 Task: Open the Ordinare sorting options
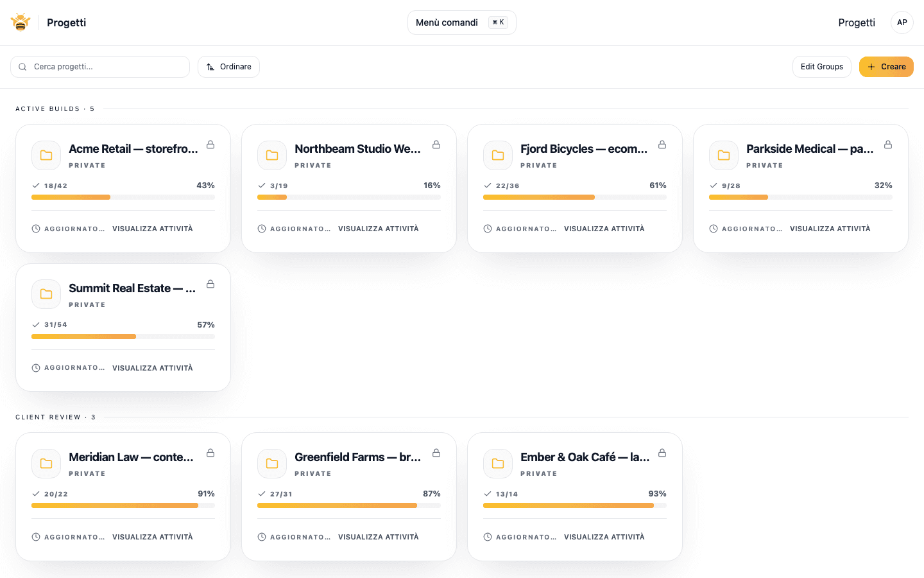[228, 66]
